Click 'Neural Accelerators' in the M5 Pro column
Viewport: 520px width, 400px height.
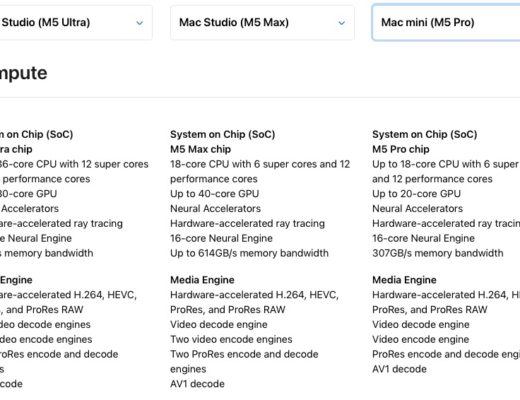tap(418, 209)
